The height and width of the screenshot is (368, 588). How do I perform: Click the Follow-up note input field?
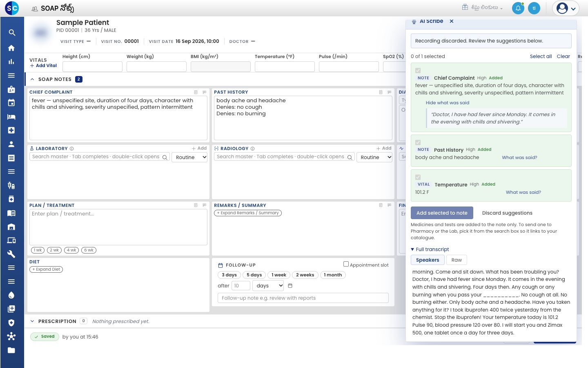303,298
